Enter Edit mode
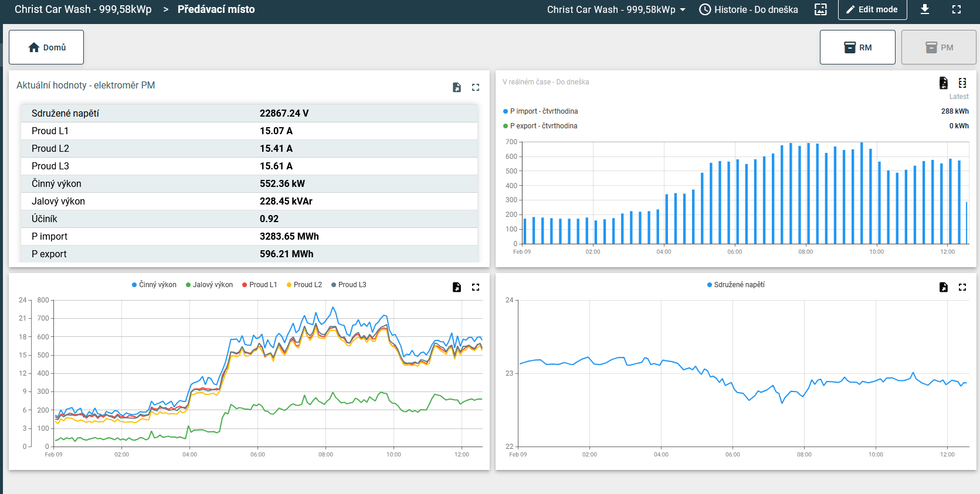Image resolution: width=980 pixels, height=494 pixels. click(872, 9)
